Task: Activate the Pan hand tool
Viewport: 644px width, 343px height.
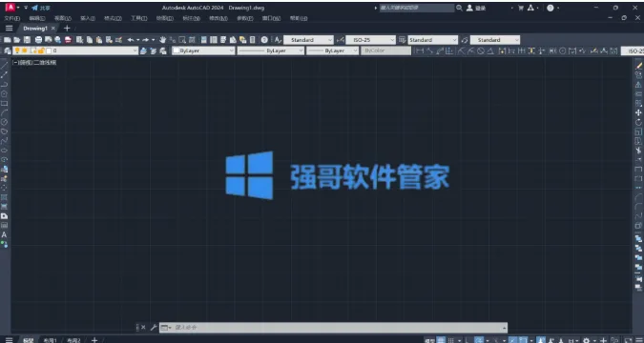Action: point(162,40)
